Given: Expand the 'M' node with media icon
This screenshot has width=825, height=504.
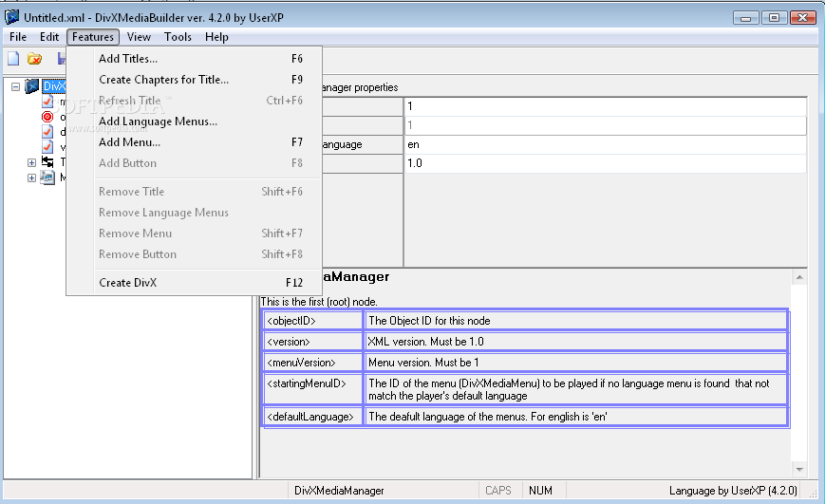Looking at the screenshot, I should (x=31, y=177).
